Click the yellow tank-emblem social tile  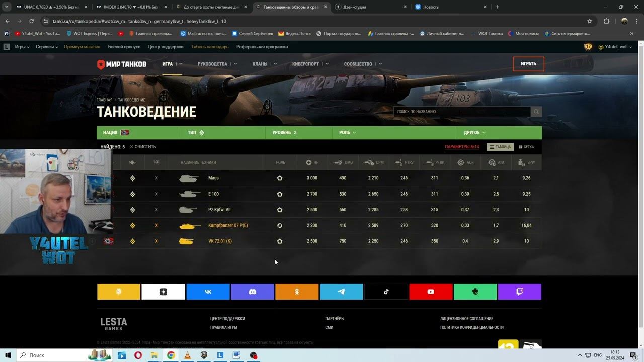pos(119,292)
